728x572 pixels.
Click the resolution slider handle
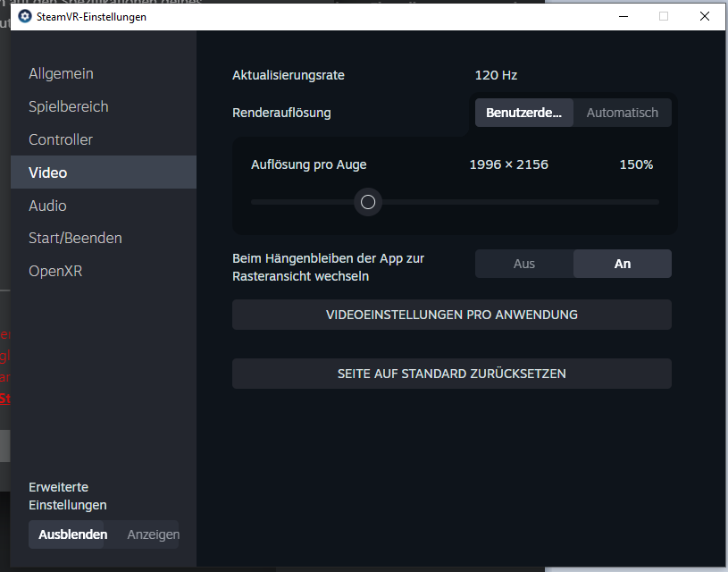click(368, 202)
